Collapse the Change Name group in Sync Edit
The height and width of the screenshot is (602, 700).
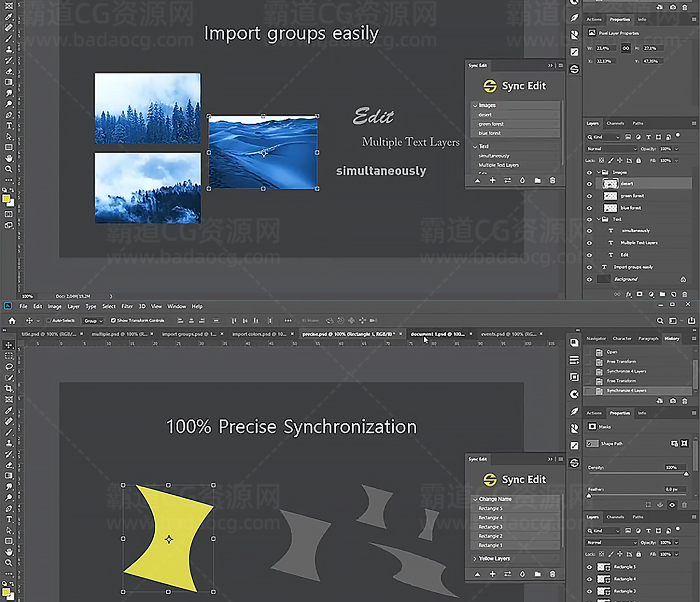click(475, 499)
